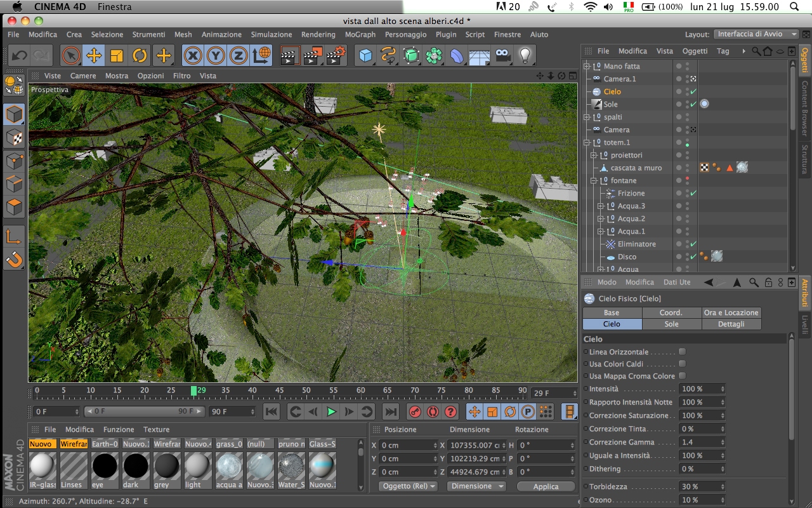Toggle the Usa Mappa Croma Colore checkbox
This screenshot has height=508, width=812.
[x=683, y=376]
